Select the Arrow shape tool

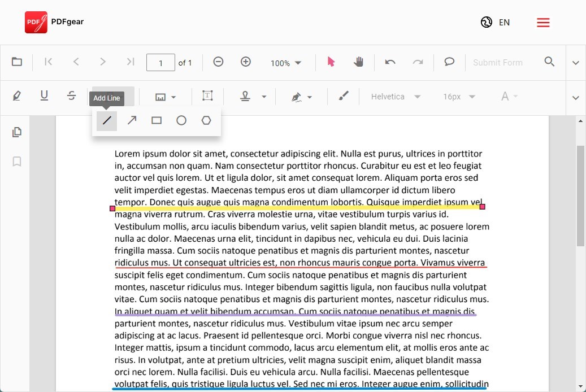click(132, 120)
